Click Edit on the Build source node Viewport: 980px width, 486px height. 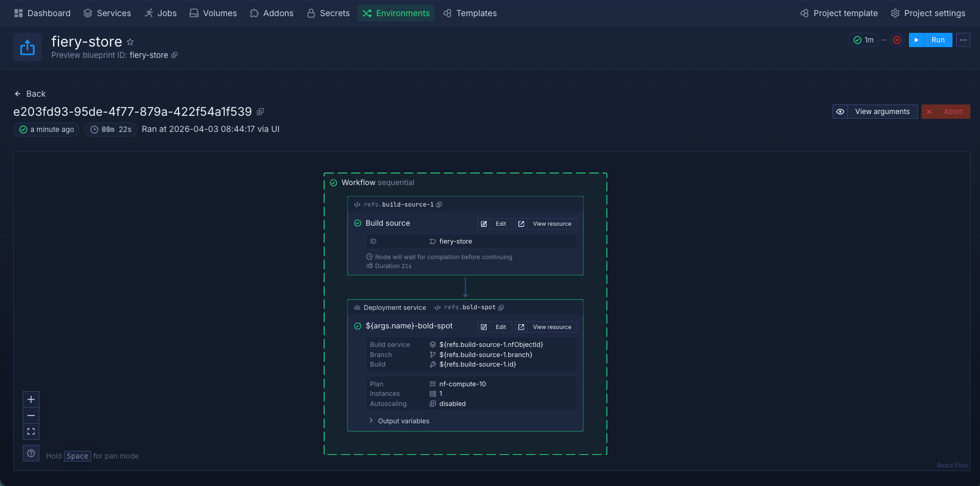coord(495,224)
